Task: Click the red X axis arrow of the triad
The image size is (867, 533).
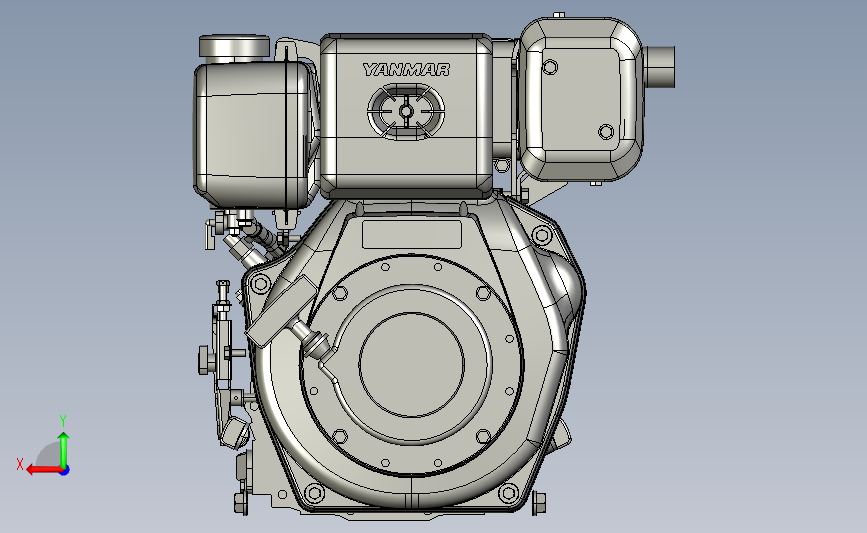Action: (43, 470)
